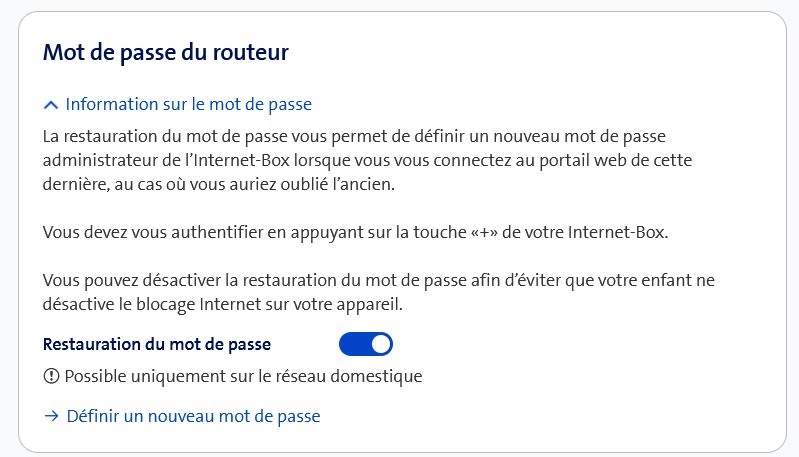This screenshot has height=457, width=799.
Task: Click the white knob of the restoration toggle
Action: (380, 344)
